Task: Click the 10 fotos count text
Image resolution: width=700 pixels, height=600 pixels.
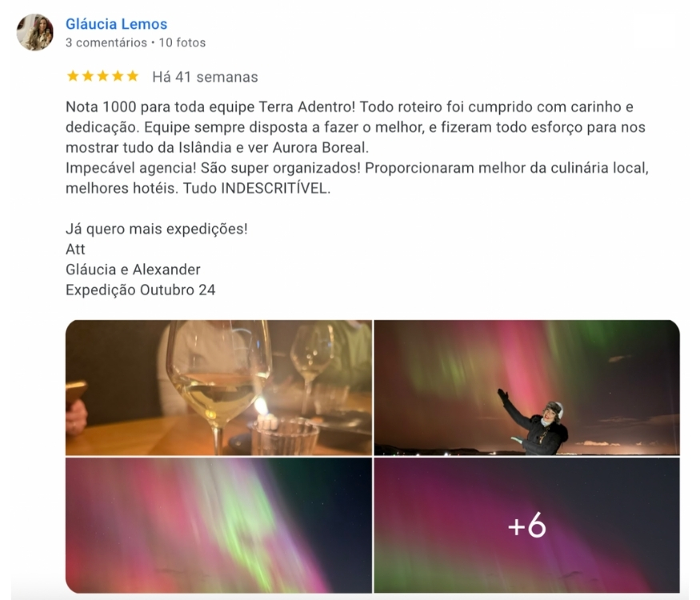Action: (x=182, y=42)
